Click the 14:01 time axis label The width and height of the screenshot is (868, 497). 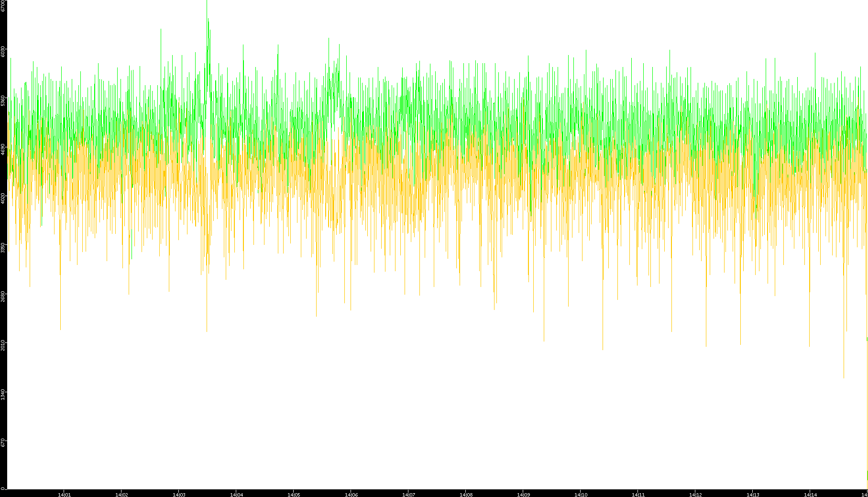64,495
